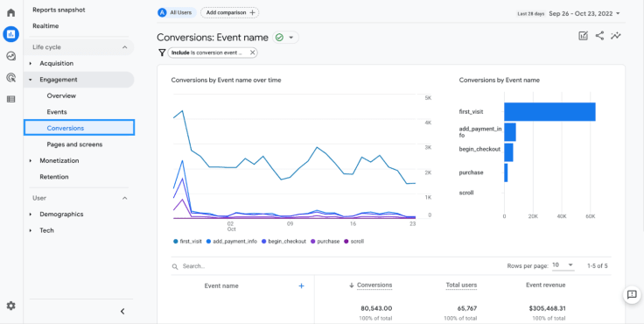The height and width of the screenshot is (324, 644).
Task: Open the Rows per page dropdown
Action: (563, 265)
